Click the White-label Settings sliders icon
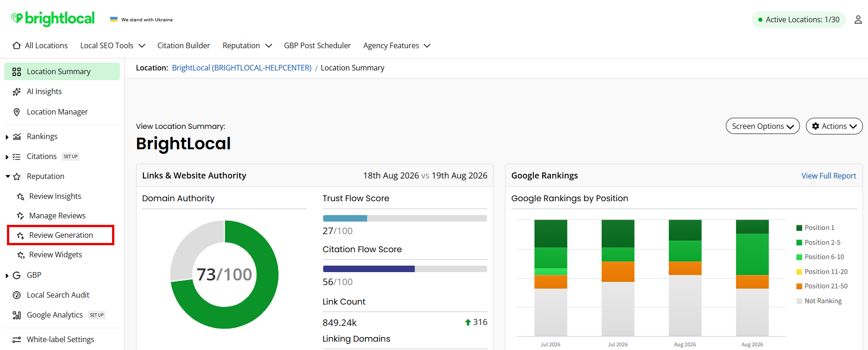868x350 pixels. point(17,340)
